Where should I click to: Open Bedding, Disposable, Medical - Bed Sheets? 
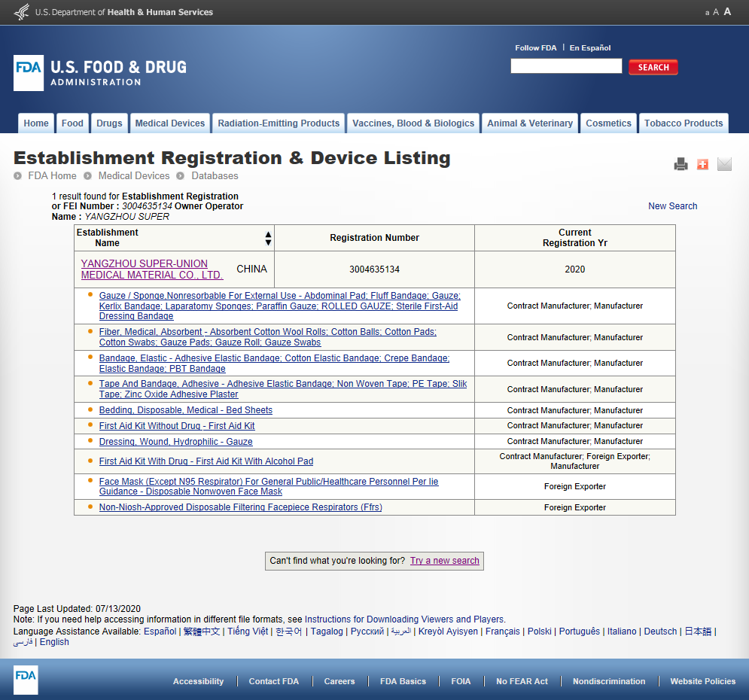[185, 410]
